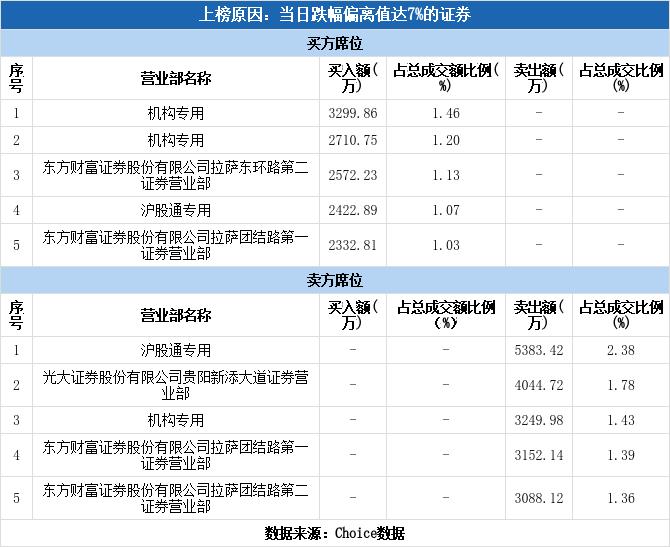Select sell percentage 1.78
Image resolution: width=670 pixels, height=547 pixels.
tap(621, 385)
